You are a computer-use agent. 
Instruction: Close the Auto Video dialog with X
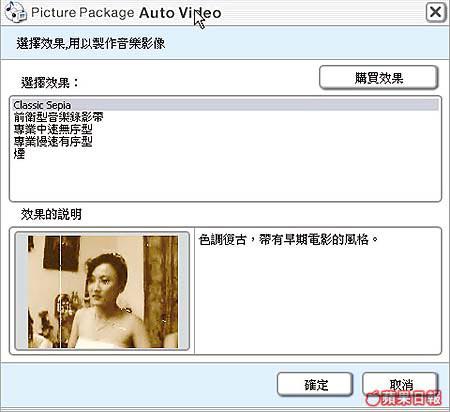pos(436,12)
